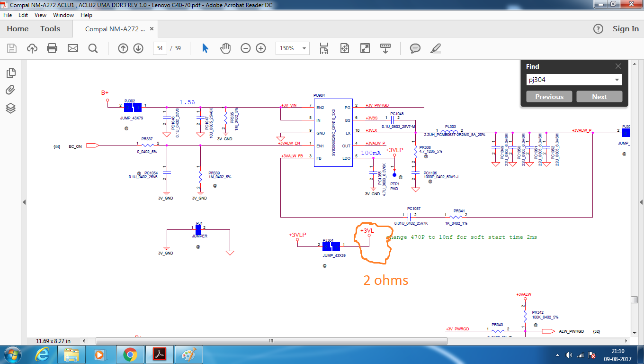Screen dimensions: 644x364
Task: Open the Layers panel icon
Action: [11, 108]
